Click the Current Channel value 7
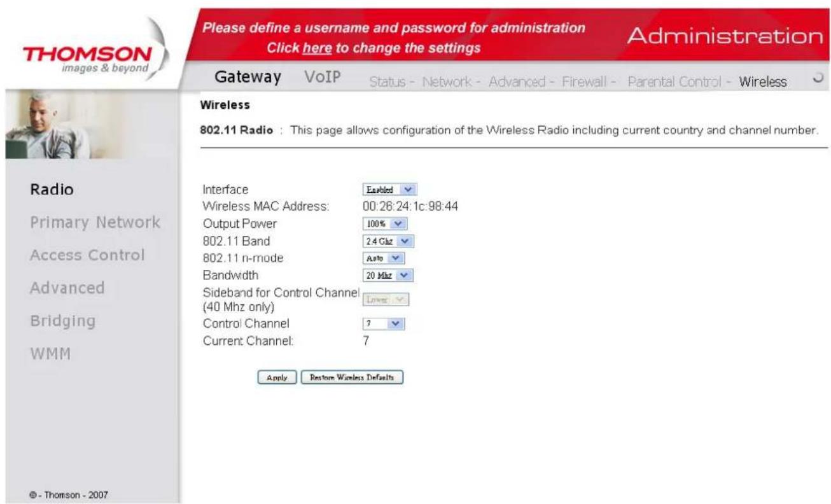 pos(365,341)
